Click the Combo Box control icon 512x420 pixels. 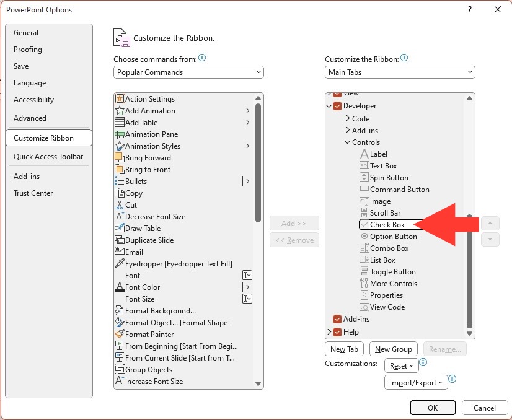(x=364, y=248)
